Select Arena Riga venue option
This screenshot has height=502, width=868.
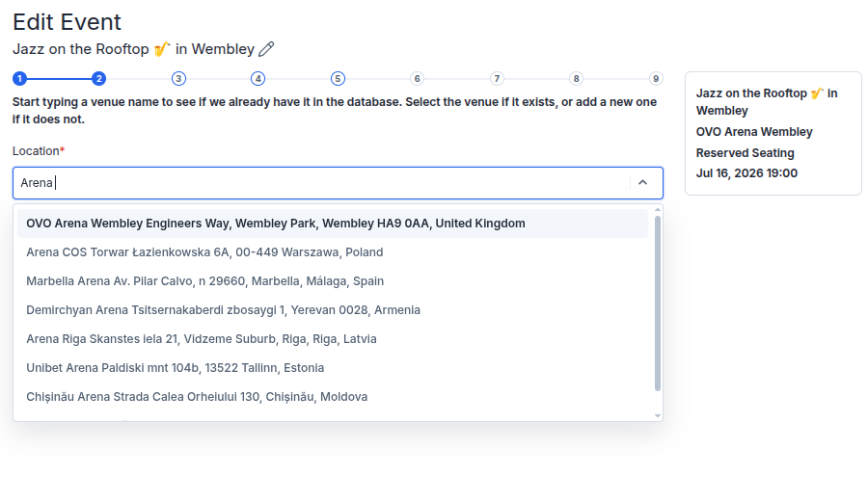pos(333,339)
